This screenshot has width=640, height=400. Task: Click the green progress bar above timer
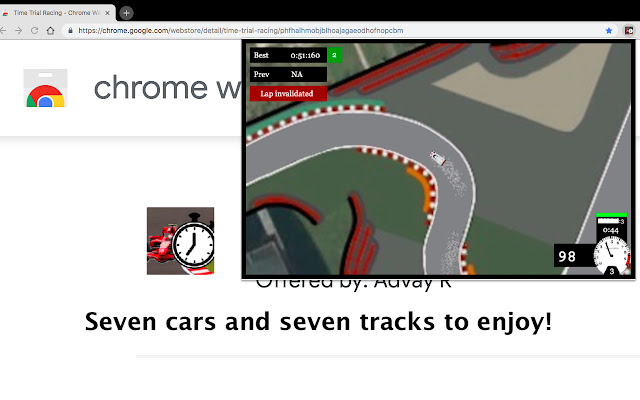[611, 215]
